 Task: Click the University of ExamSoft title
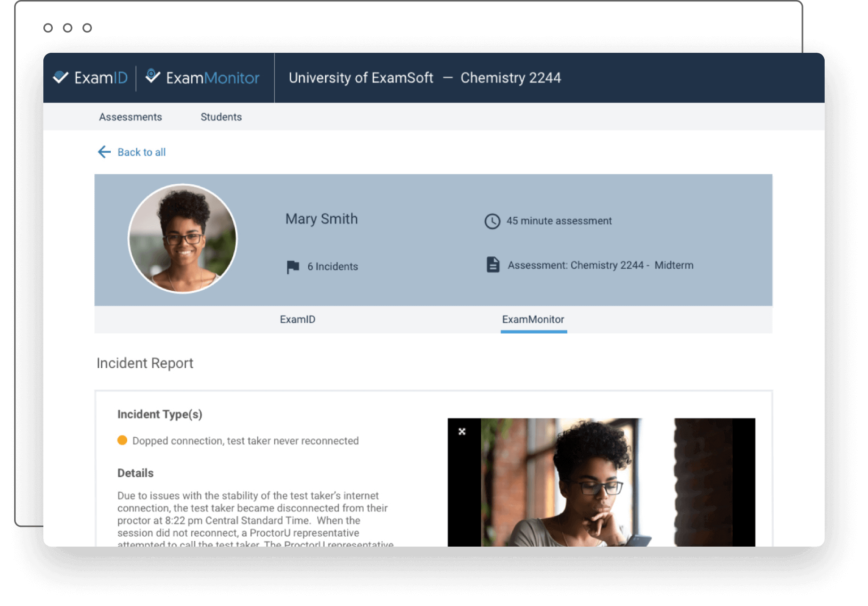pos(361,78)
